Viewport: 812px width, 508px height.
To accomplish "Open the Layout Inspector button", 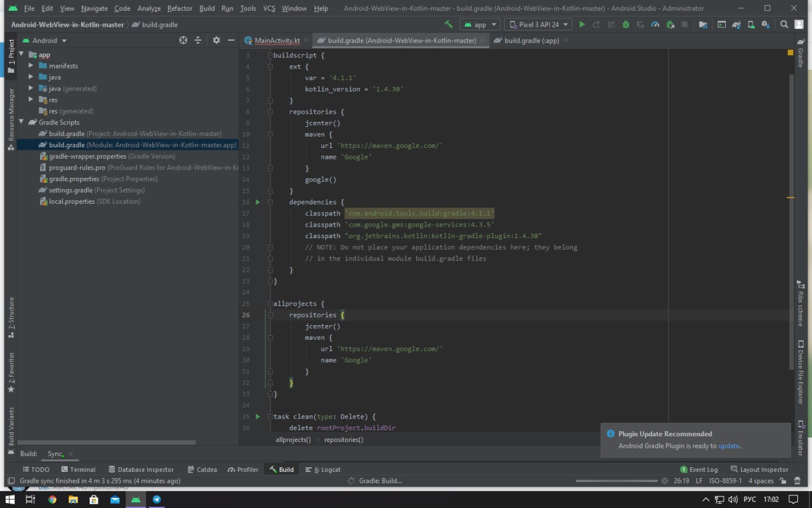I will (x=759, y=469).
